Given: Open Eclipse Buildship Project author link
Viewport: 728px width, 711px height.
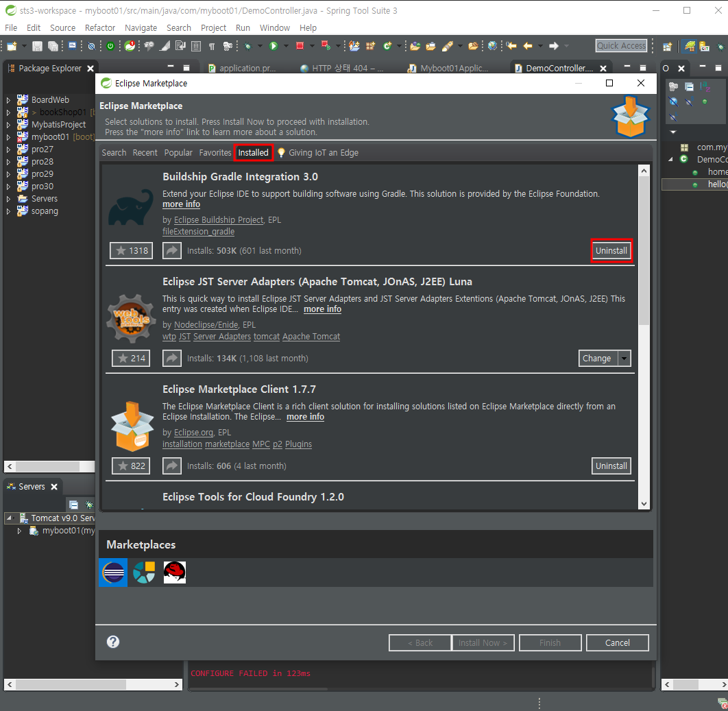Looking at the screenshot, I should coord(218,220).
